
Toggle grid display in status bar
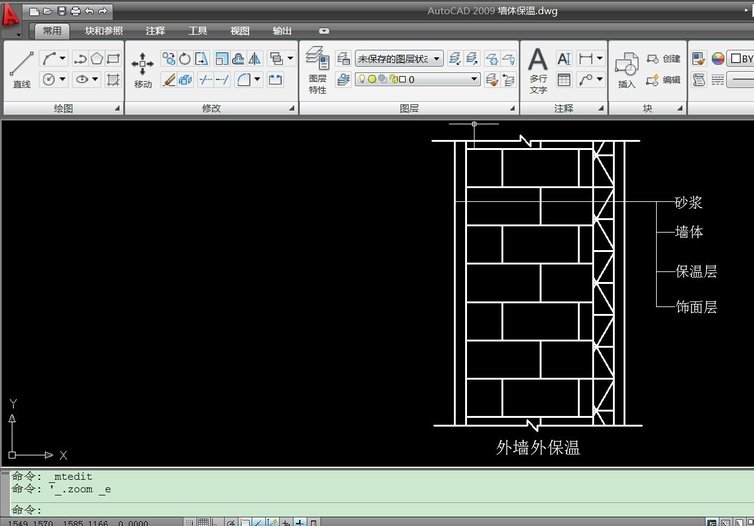pos(203,522)
